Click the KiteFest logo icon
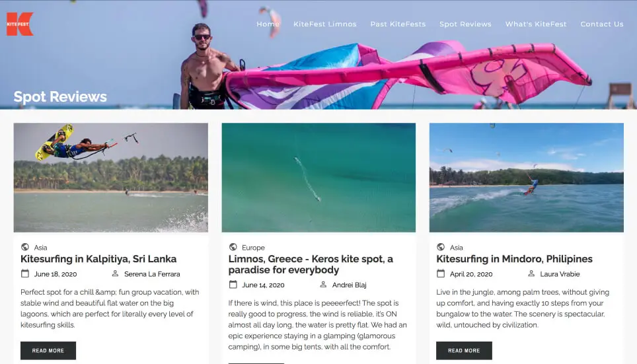Viewport: 637px width, 364px height. coord(20,24)
